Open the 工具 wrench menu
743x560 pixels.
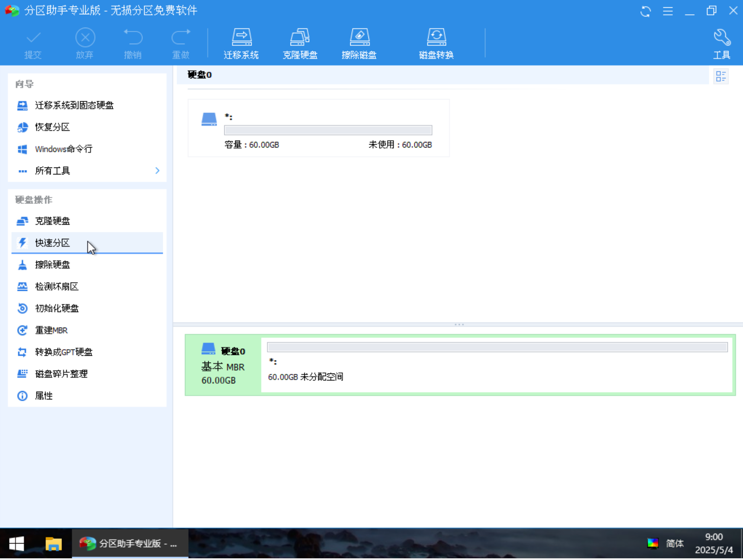click(x=722, y=44)
